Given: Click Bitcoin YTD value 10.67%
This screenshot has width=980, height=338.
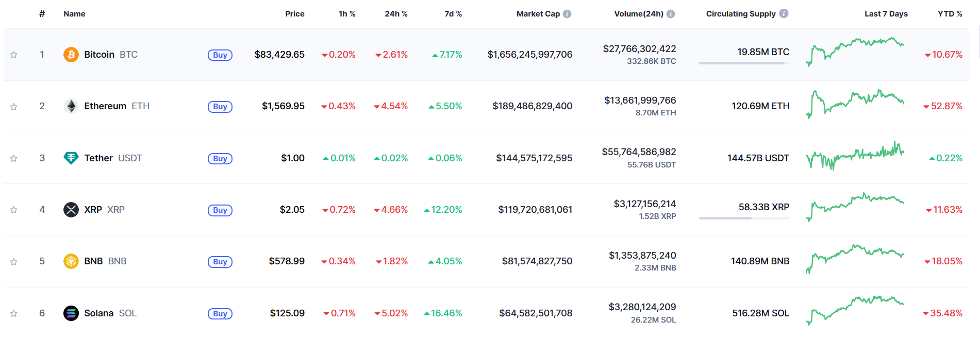Looking at the screenshot, I should click(943, 55).
